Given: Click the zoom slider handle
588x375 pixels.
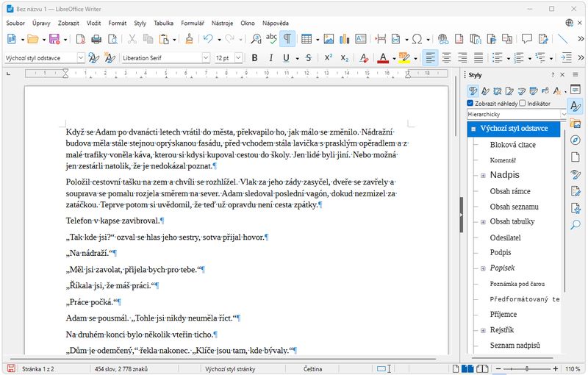Looking at the screenshot, I should (x=527, y=369).
